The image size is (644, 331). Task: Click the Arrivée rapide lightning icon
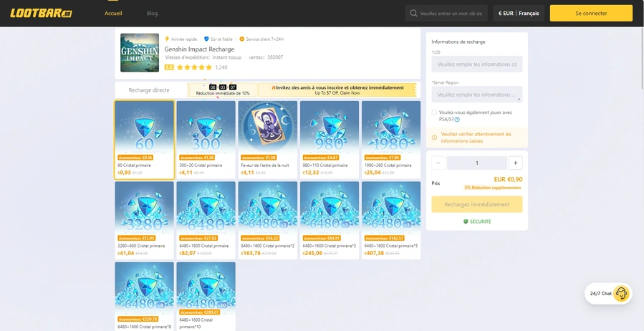tap(167, 39)
